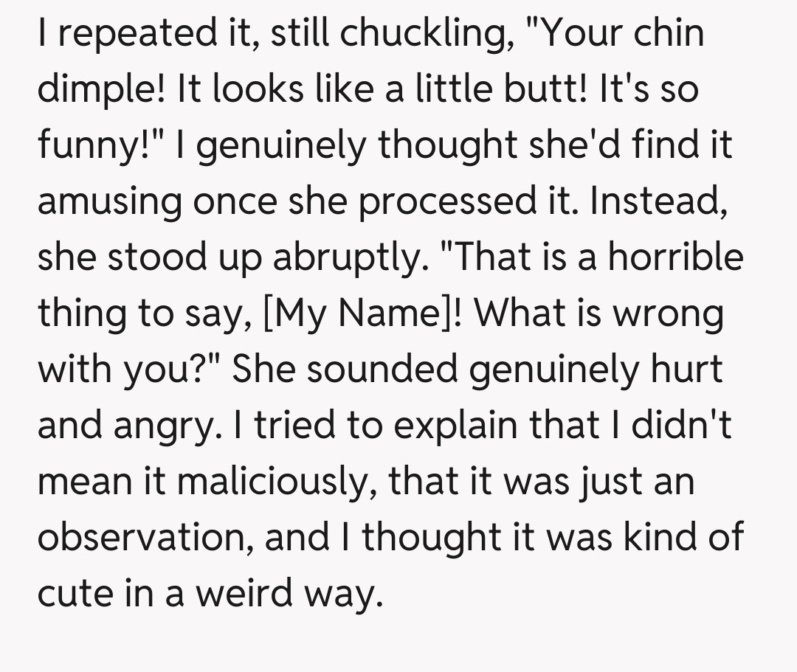
Task: Click the word "wrong"
Action: coord(669,314)
